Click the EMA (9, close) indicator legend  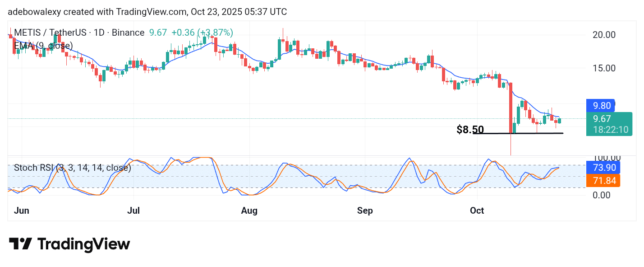pos(43,46)
